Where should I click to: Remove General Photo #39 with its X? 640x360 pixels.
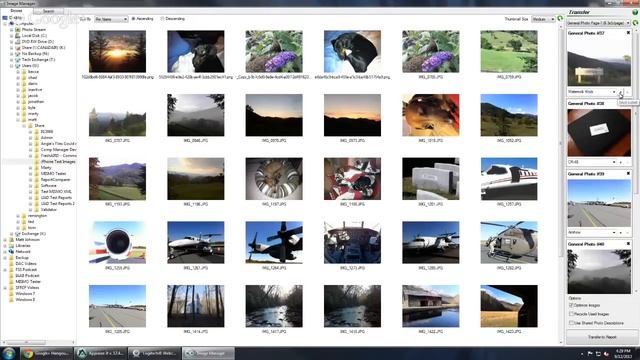(628, 174)
